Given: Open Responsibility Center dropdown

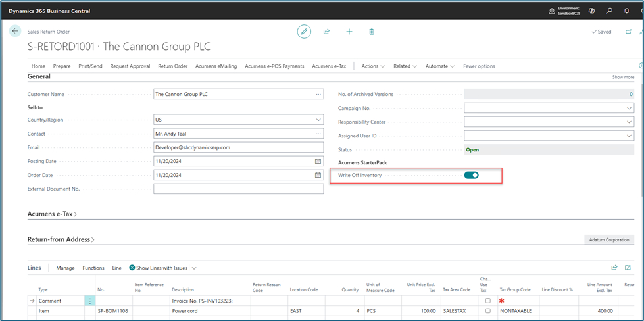Looking at the screenshot, I should coord(630,122).
